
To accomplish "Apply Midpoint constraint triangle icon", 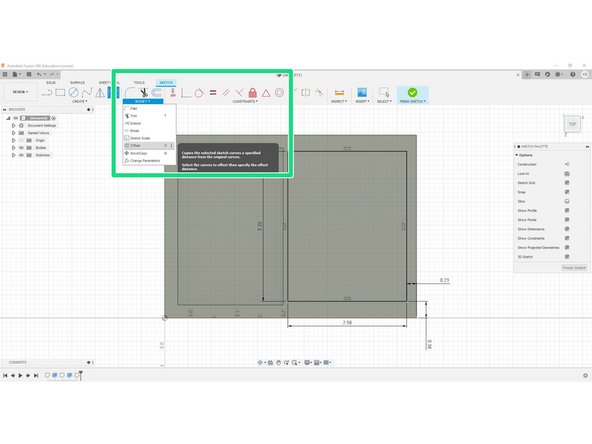I will tap(266, 92).
